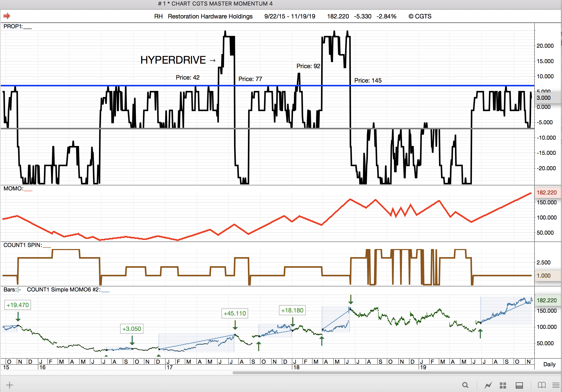The height and width of the screenshot is (392, 562).
Task: Click the plus add icon
Action: coord(10,385)
